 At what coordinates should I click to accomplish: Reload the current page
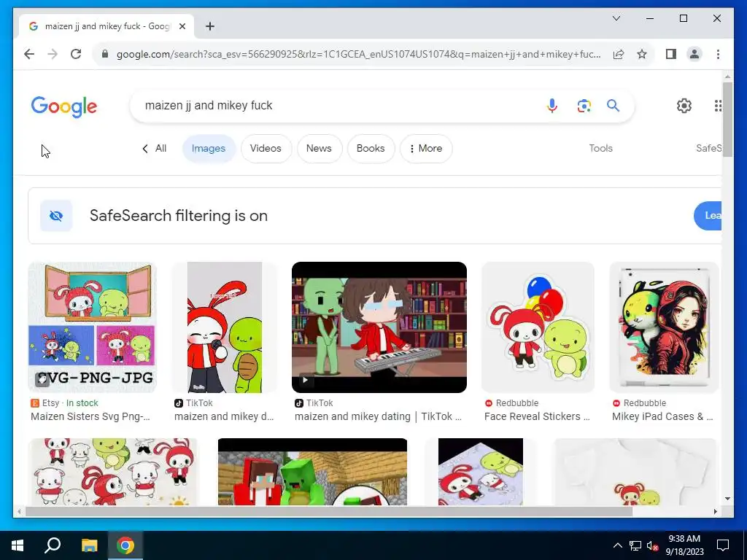coord(76,54)
